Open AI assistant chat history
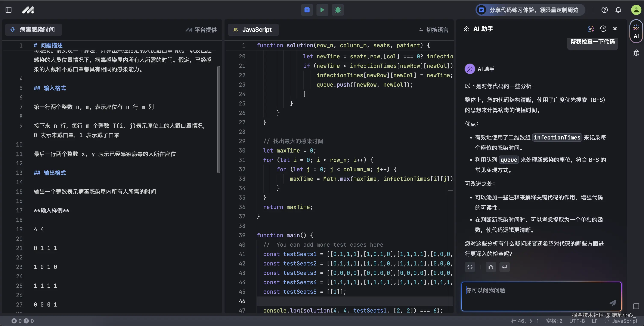 coord(603,29)
